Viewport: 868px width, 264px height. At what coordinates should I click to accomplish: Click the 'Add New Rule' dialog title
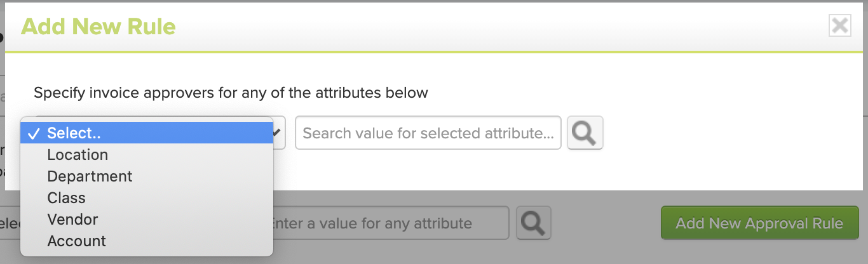point(98,27)
